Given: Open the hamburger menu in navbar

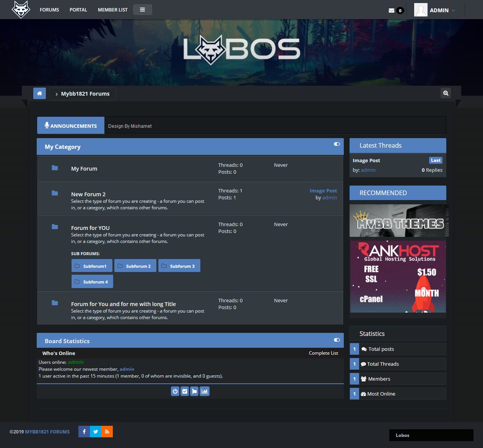Looking at the screenshot, I should (142, 10).
